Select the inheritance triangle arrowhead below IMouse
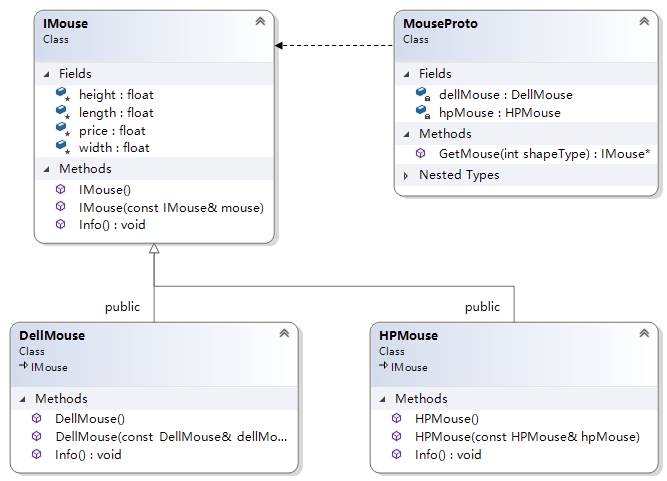 click(x=154, y=249)
